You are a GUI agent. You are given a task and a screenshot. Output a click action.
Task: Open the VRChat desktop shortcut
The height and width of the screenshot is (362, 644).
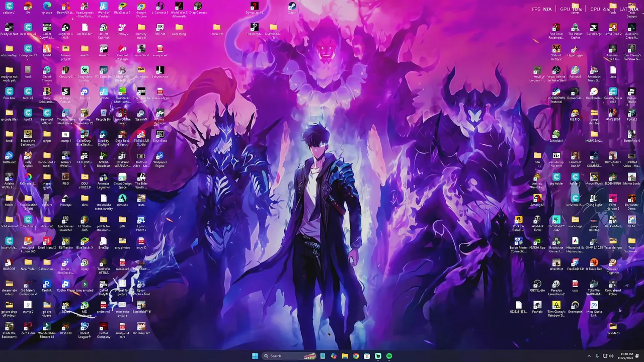[160, 30]
